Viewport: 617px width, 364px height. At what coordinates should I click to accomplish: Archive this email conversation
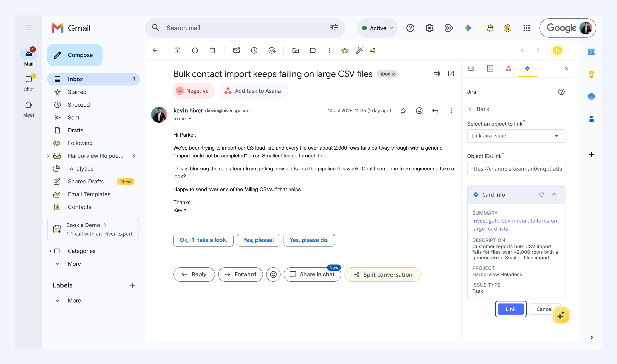point(177,51)
